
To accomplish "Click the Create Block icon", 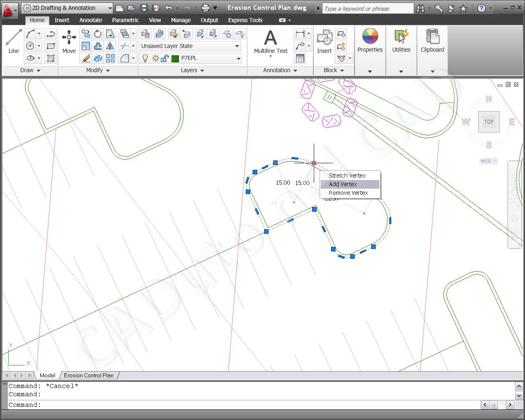I will [340, 34].
